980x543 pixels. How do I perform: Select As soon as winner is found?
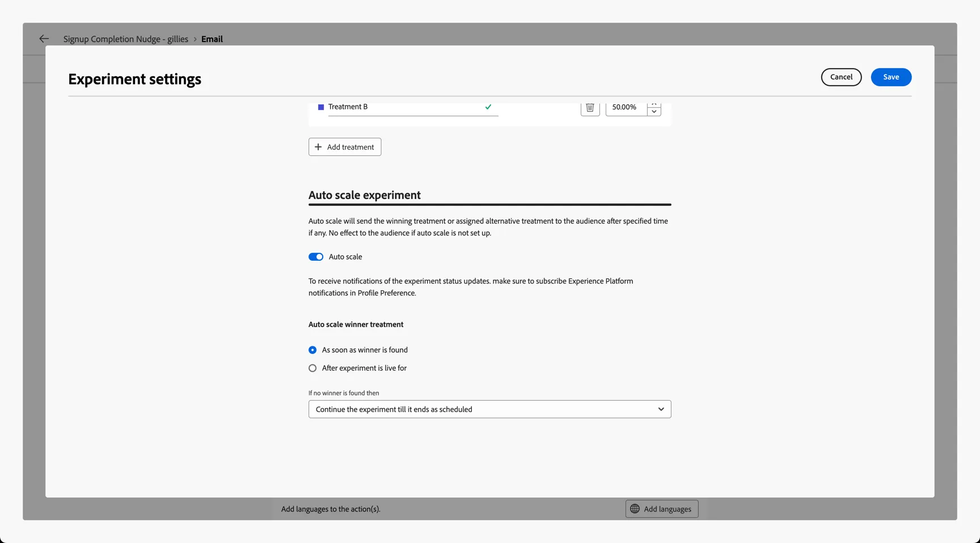(312, 350)
